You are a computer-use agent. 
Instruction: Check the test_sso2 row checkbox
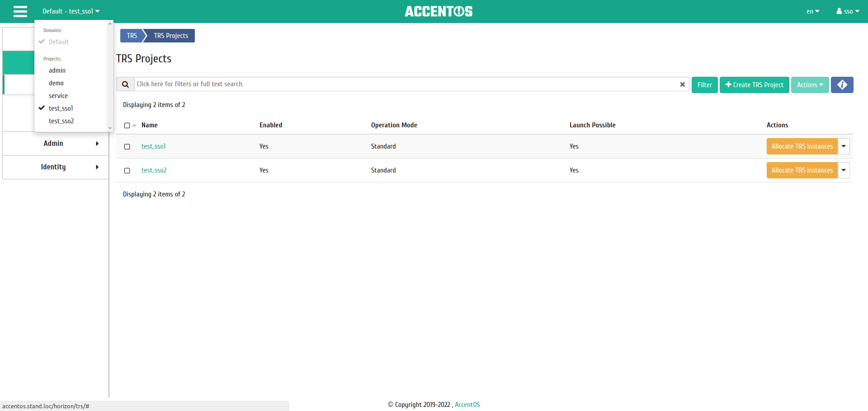pos(127,171)
